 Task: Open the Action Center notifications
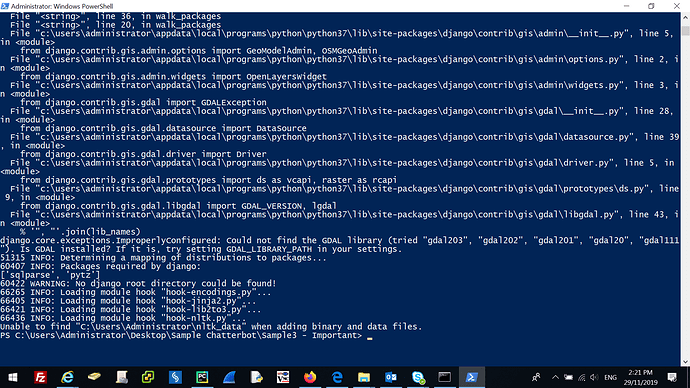click(672, 377)
